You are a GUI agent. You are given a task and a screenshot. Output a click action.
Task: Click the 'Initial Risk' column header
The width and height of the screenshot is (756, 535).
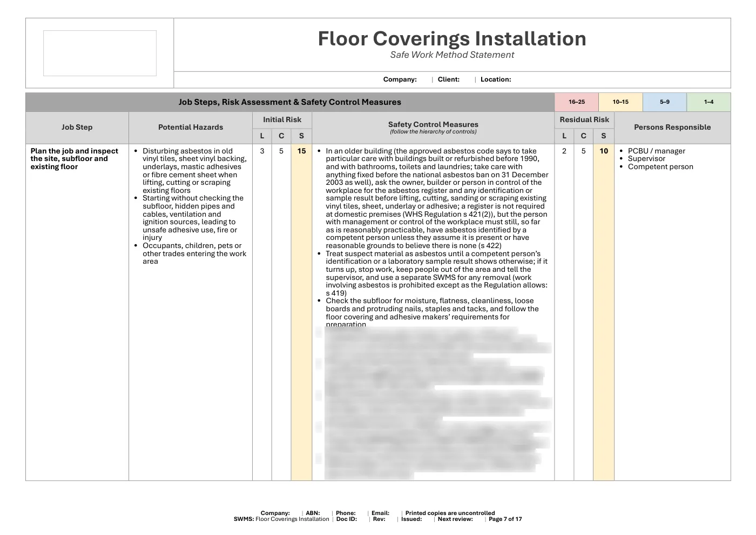coord(282,120)
